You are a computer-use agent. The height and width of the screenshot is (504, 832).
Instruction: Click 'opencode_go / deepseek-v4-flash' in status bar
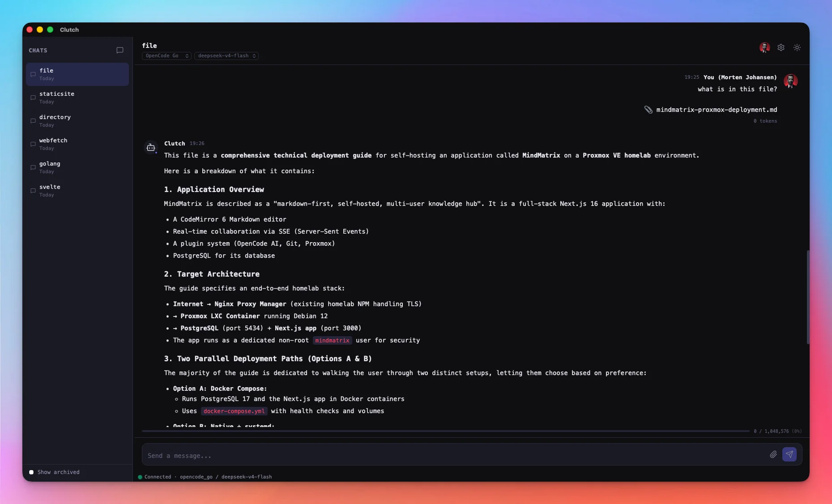point(226,477)
